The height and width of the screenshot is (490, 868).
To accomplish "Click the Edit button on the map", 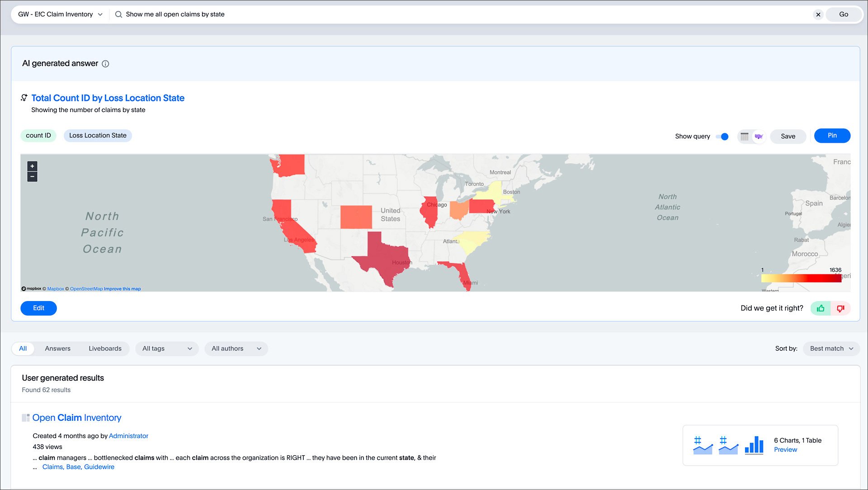I will [x=39, y=307].
